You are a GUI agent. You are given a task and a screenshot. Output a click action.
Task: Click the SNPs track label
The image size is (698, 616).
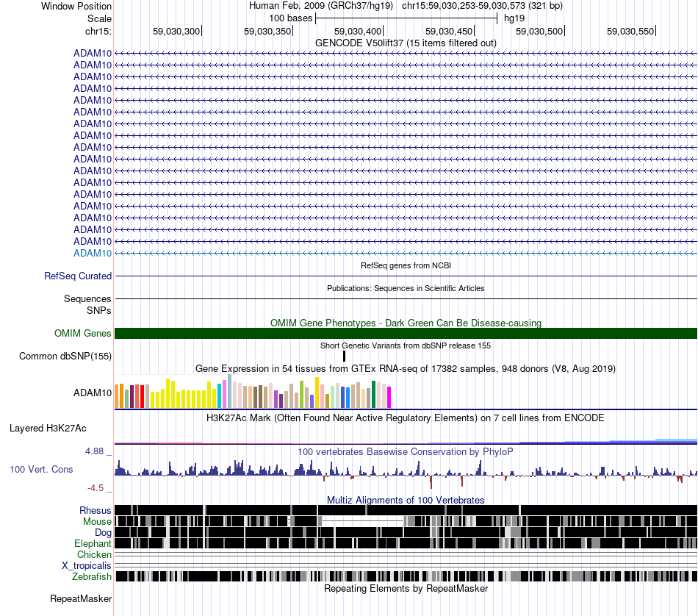(99, 310)
